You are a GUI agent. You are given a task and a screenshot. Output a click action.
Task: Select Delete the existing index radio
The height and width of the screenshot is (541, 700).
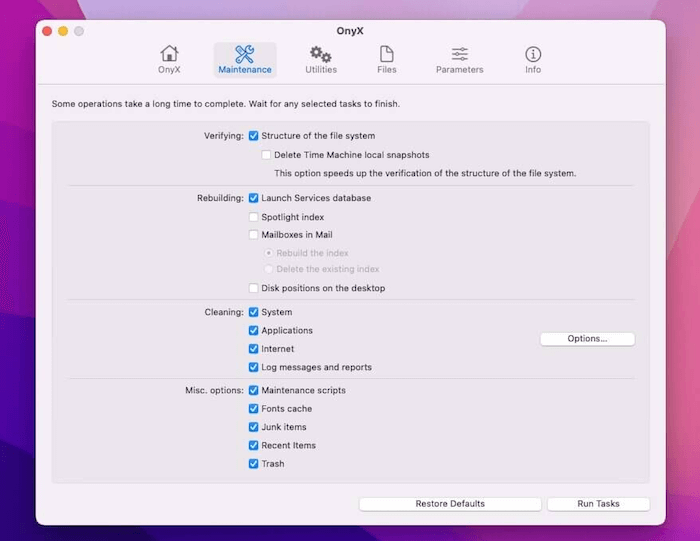click(268, 269)
